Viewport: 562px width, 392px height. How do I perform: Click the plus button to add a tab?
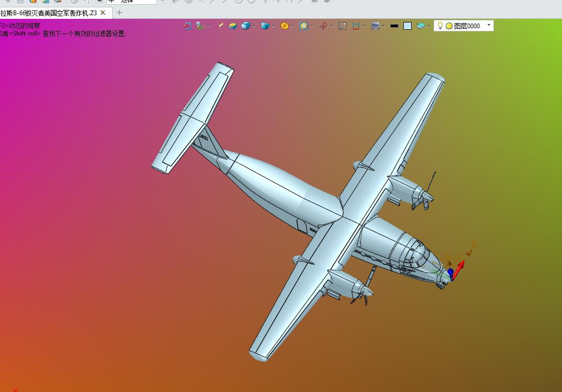(119, 13)
